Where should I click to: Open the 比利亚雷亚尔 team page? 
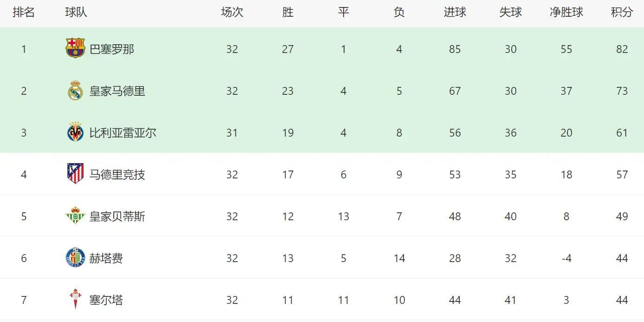click(123, 133)
